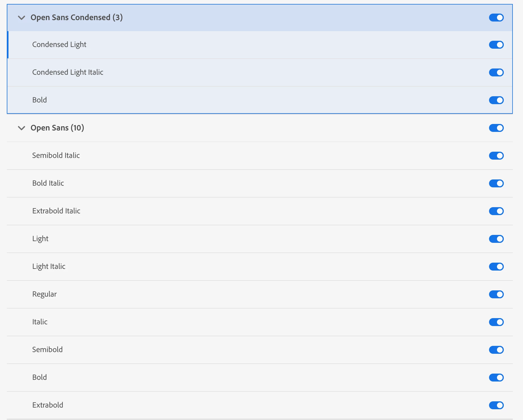The image size is (523, 420).
Task: Turn off the Open Sans Light switch
Action: [x=496, y=239]
